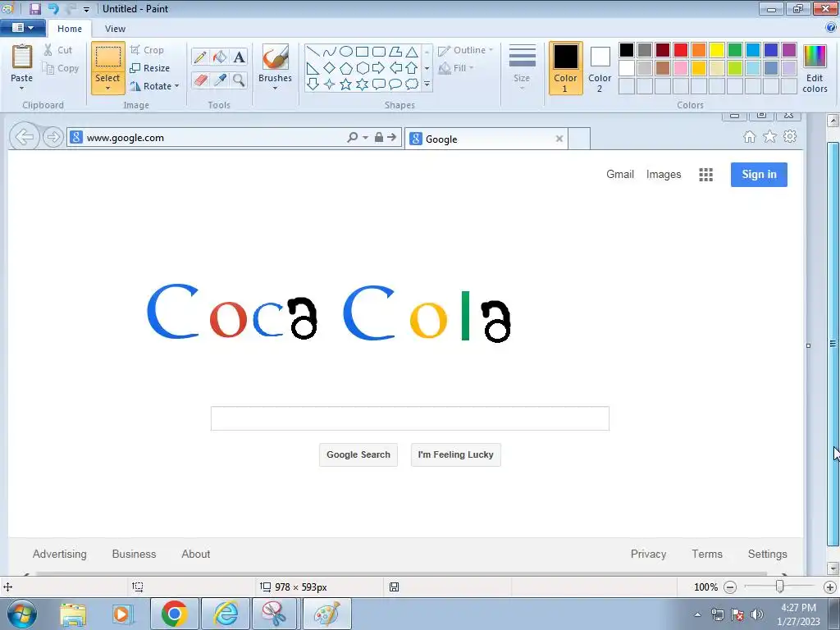Select the Cloud callout shape
This screenshot has width=840, height=630.
(x=412, y=84)
